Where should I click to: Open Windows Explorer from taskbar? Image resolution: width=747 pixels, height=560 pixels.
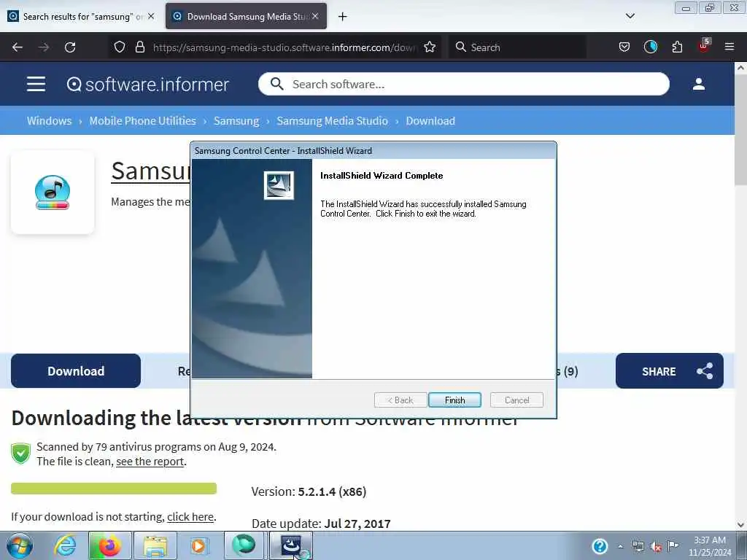click(155, 545)
